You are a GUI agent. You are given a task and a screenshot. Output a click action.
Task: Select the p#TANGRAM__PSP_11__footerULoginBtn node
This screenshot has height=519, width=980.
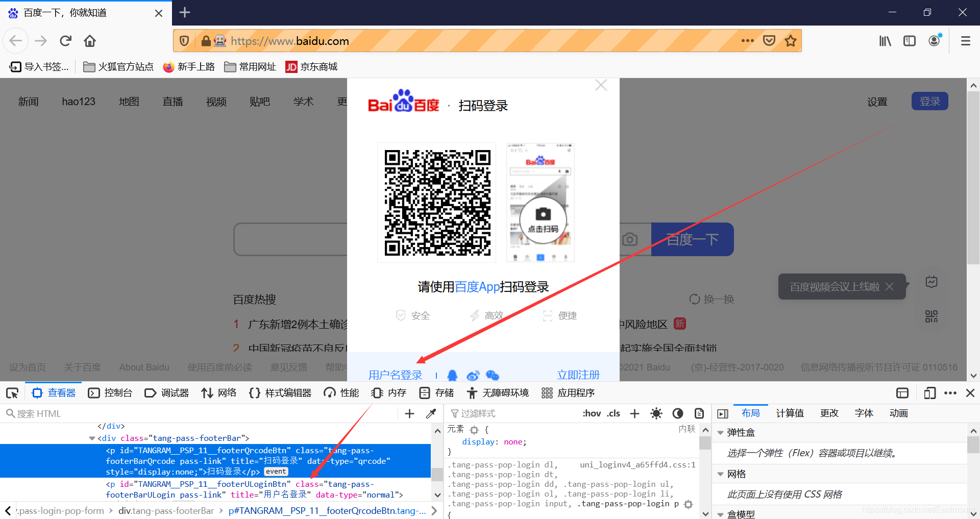pyautogui.click(x=254, y=489)
